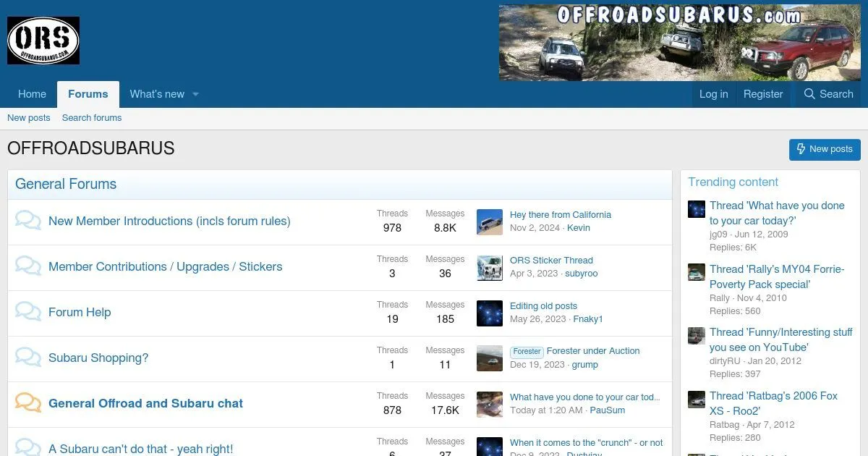Open When it comes to the "crunch" thread
This screenshot has width=868, height=456.
(x=587, y=443)
